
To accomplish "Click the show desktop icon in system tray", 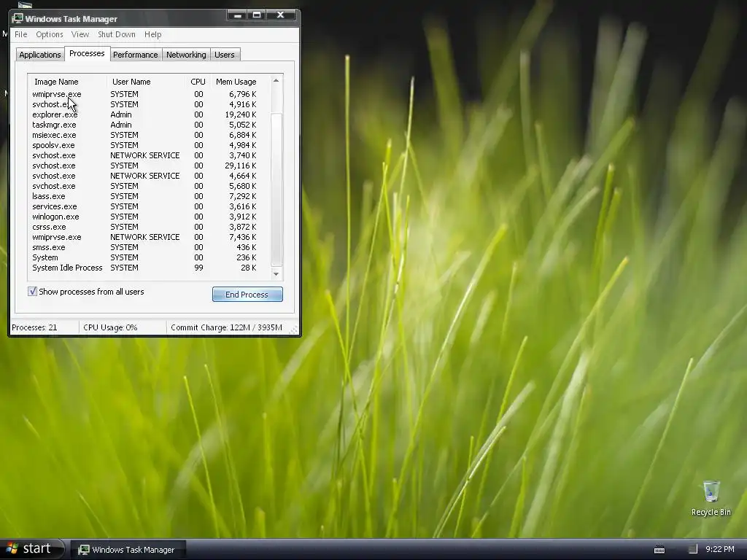I will pyautogui.click(x=693, y=549).
